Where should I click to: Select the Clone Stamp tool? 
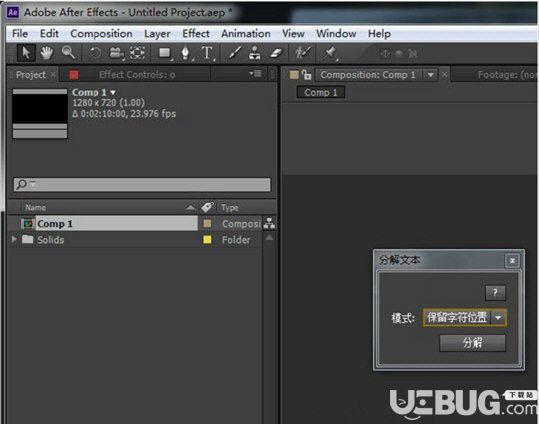[x=254, y=53]
